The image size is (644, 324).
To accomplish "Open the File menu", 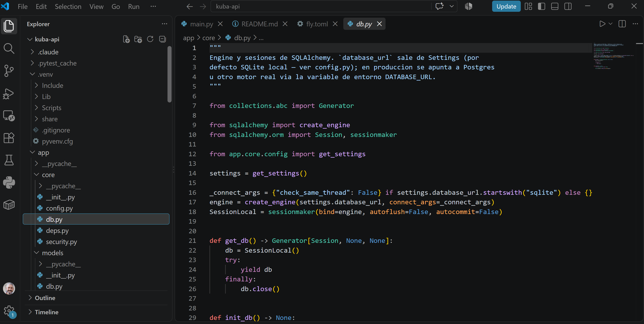I will [x=23, y=6].
